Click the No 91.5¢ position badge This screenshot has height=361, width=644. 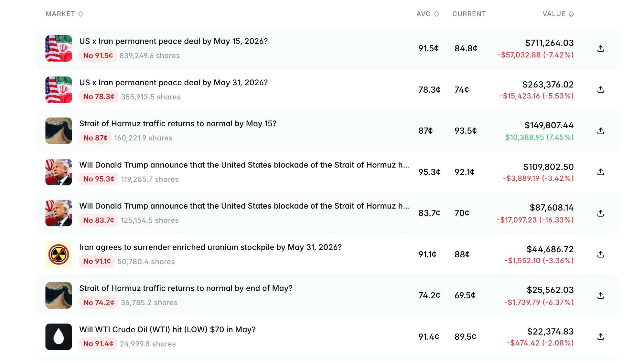click(98, 56)
